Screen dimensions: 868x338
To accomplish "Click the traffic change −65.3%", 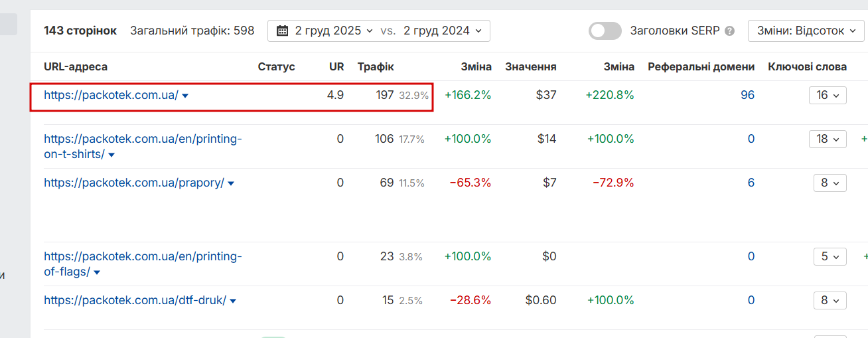I will click(470, 183).
